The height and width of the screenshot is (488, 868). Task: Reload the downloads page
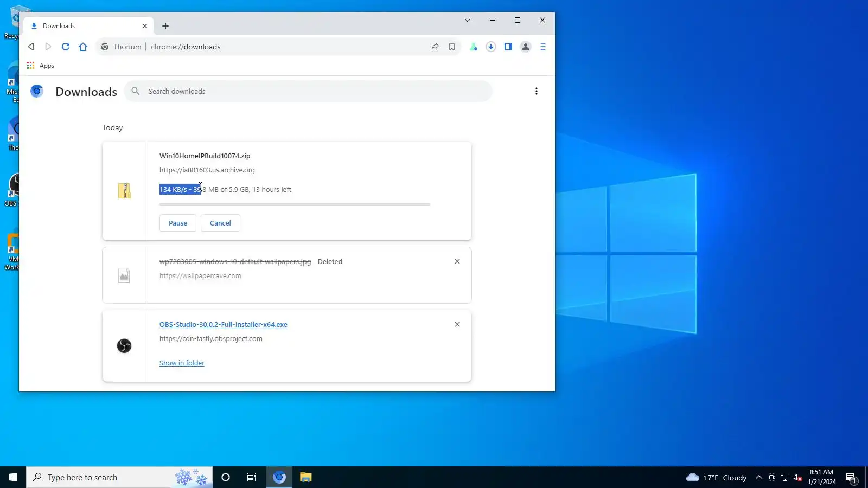click(x=66, y=47)
